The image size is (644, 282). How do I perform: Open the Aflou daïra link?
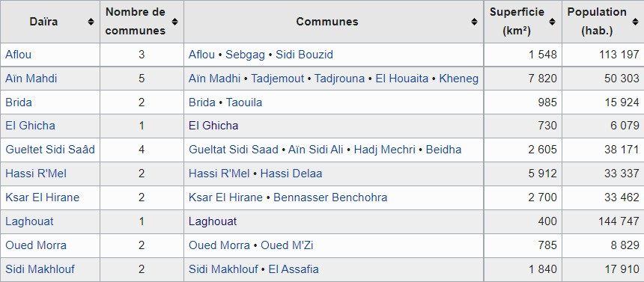(x=18, y=55)
